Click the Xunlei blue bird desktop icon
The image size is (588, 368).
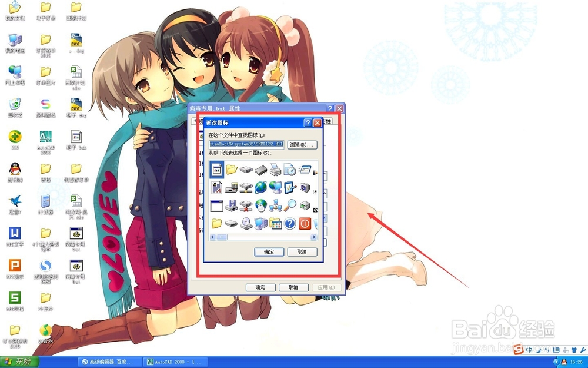pyautogui.click(x=15, y=204)
